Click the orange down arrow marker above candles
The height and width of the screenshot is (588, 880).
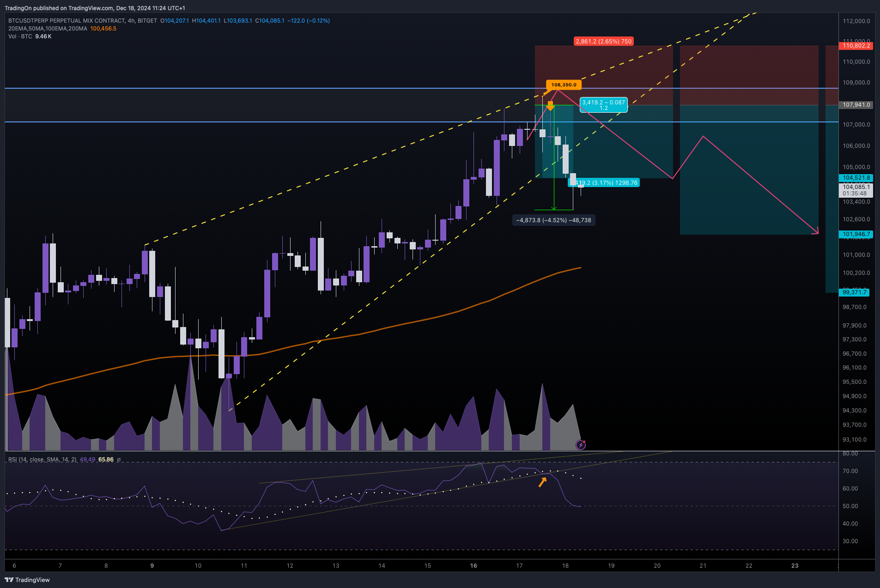tap(550, 106)
